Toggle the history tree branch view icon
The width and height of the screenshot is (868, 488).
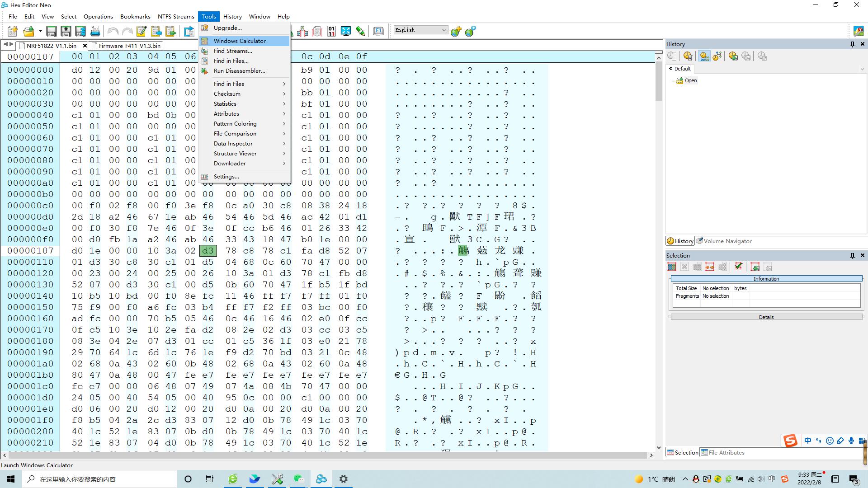[717, 56]
